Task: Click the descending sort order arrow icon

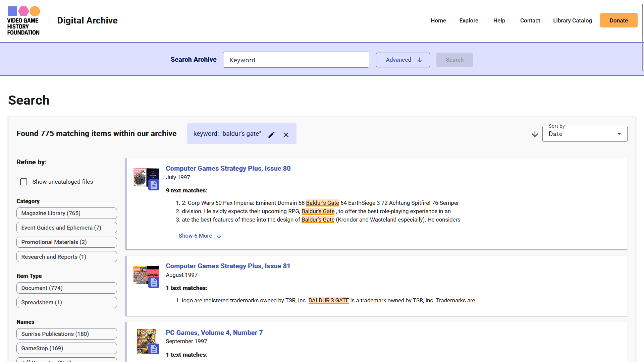Action: click(535, 134)
